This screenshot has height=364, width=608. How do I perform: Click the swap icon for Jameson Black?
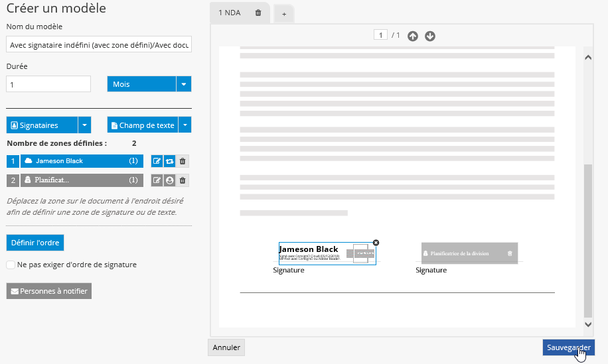170,161
